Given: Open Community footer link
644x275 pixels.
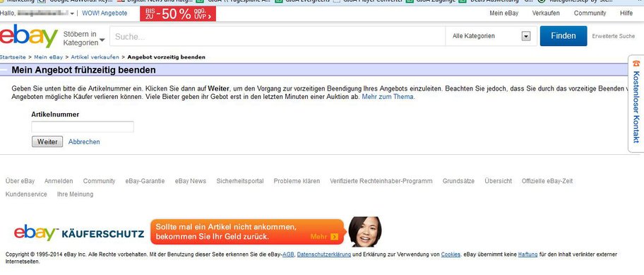Looking at the screenshot, I should 99,181.
